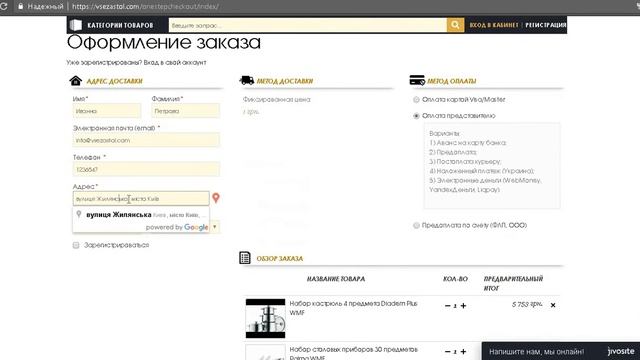
Task: Click the surname input field
Action: pos(186,111)
